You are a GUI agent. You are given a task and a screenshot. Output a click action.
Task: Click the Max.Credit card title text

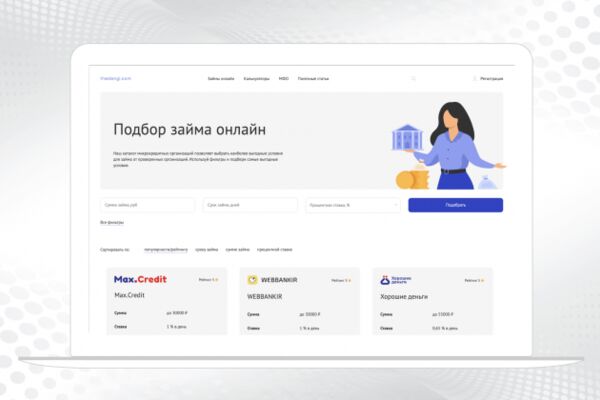click(129, 295)
